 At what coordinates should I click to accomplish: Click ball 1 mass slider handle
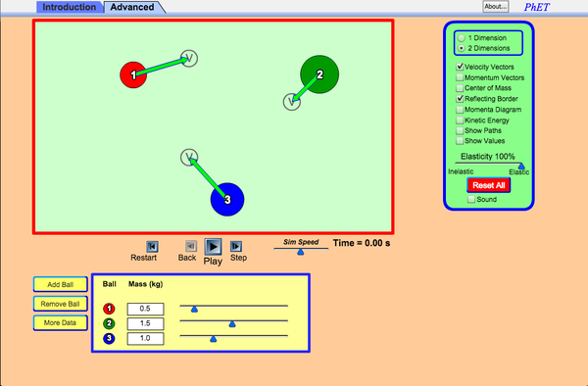click(194, 310)
